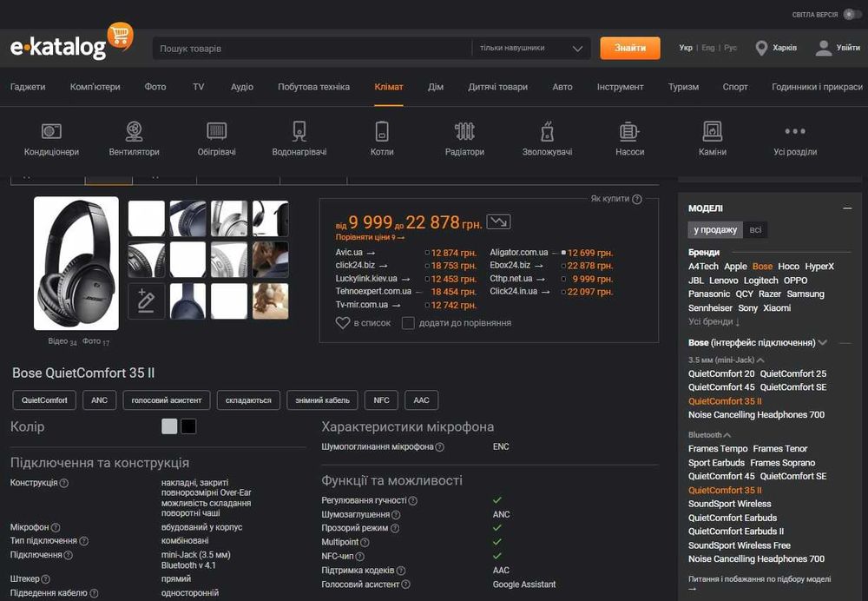The height and width of the screenshot is (601, 868).
Task: Open help icon next to Multipoint
Action: [365, 542]
